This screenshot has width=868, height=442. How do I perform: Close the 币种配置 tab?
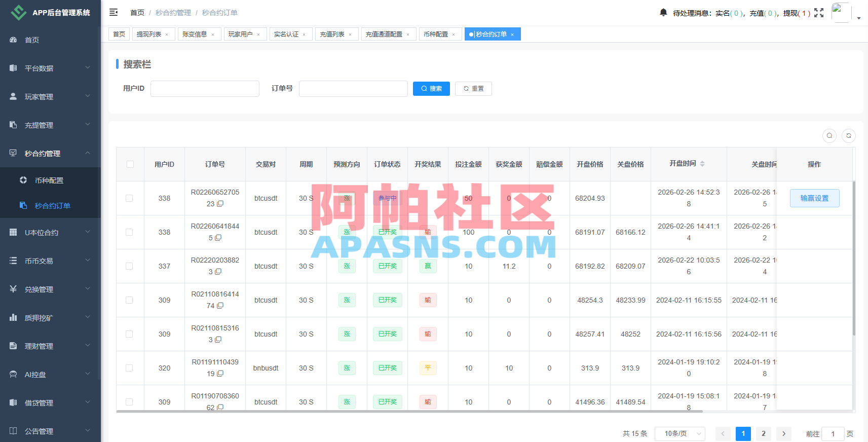pos(454,34)
